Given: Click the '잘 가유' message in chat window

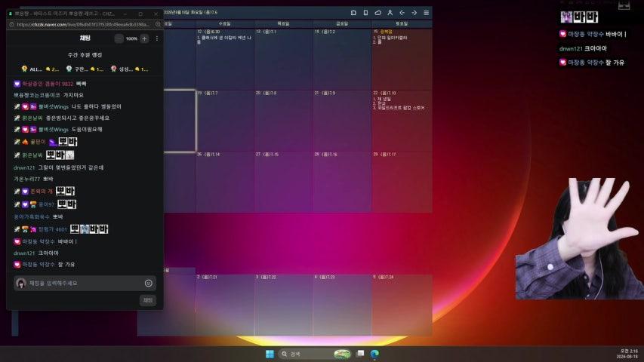Looking at the screenshot, I should coord(66,265).
